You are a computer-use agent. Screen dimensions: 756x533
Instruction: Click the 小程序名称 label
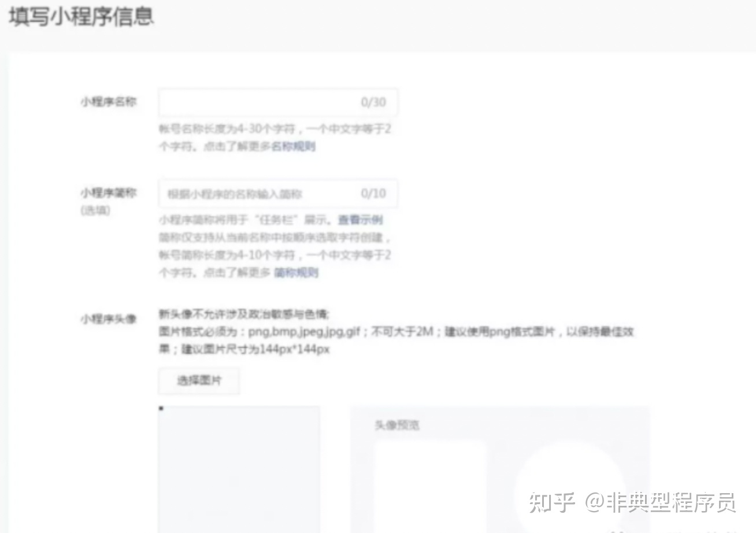click(108, 102)
